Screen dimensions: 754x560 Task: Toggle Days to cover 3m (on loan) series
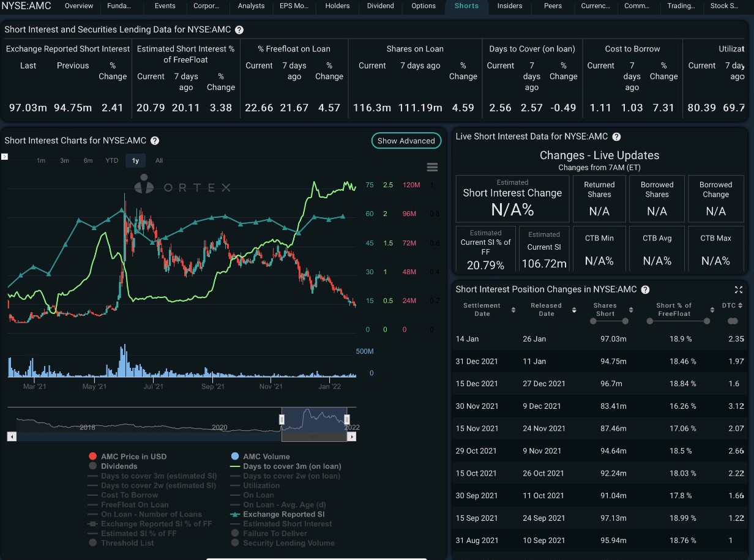point(286,466)
